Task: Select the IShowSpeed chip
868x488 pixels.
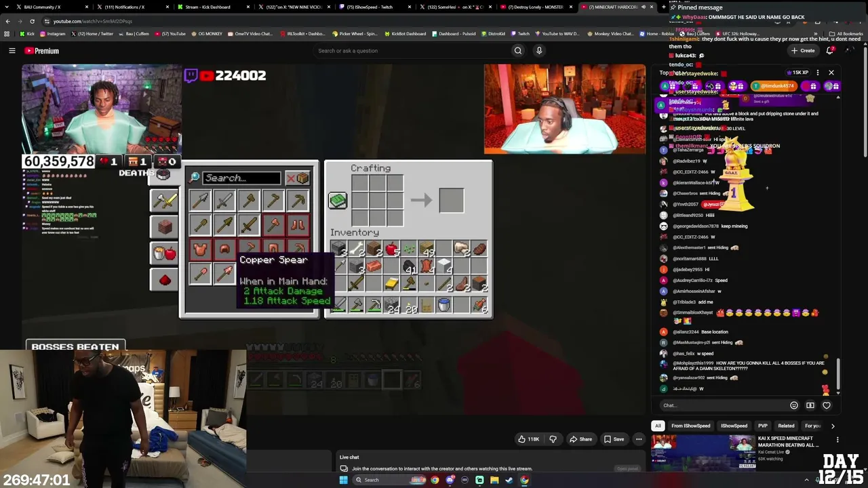Action: point(734,426)
